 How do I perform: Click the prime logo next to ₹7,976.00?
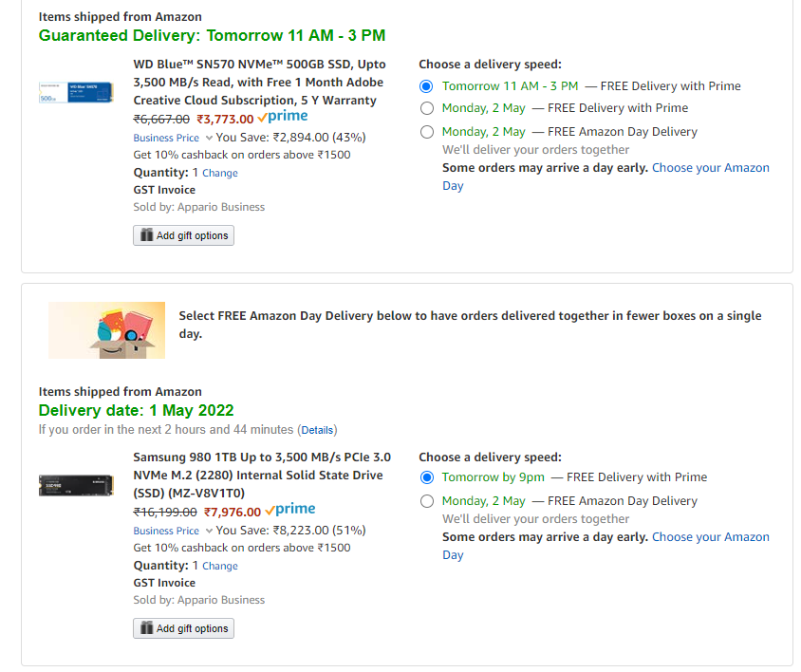[290, 510]
